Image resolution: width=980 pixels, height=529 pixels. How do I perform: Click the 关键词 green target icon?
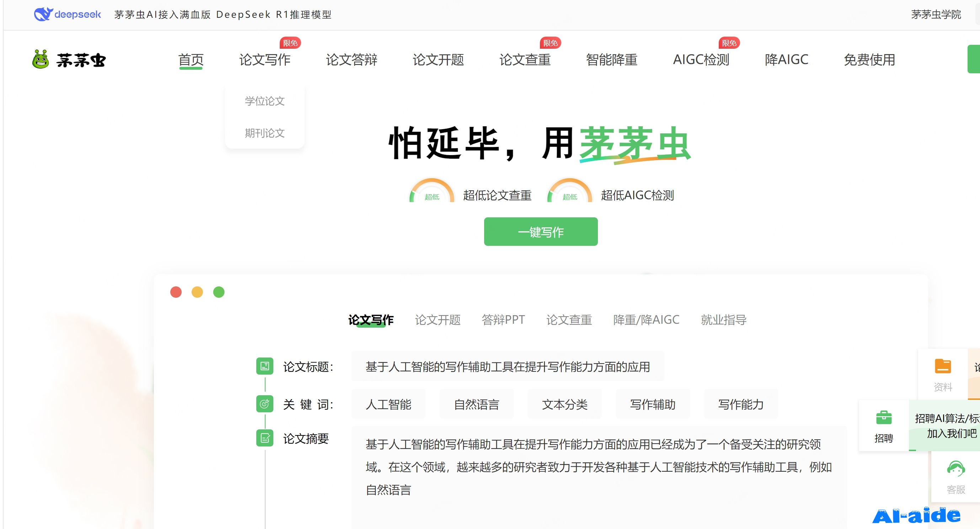(x=265, y=404)
